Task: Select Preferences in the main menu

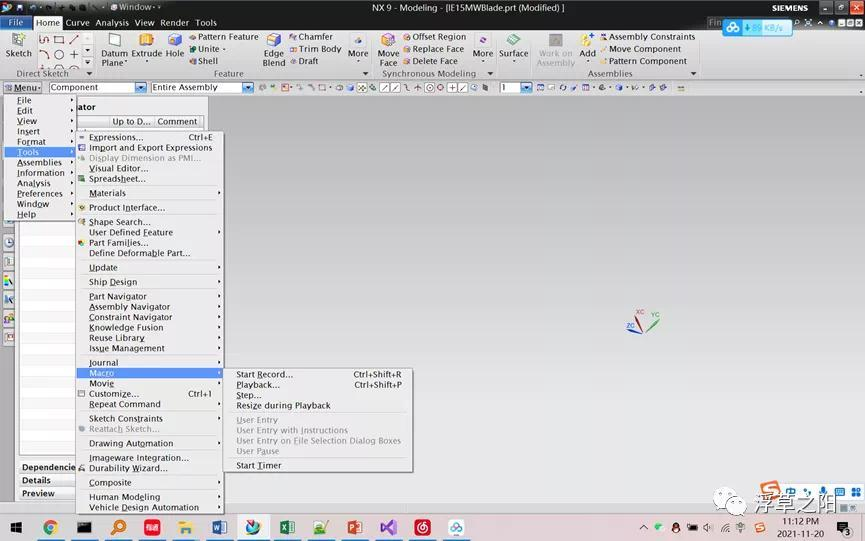Action: (40, 194)
